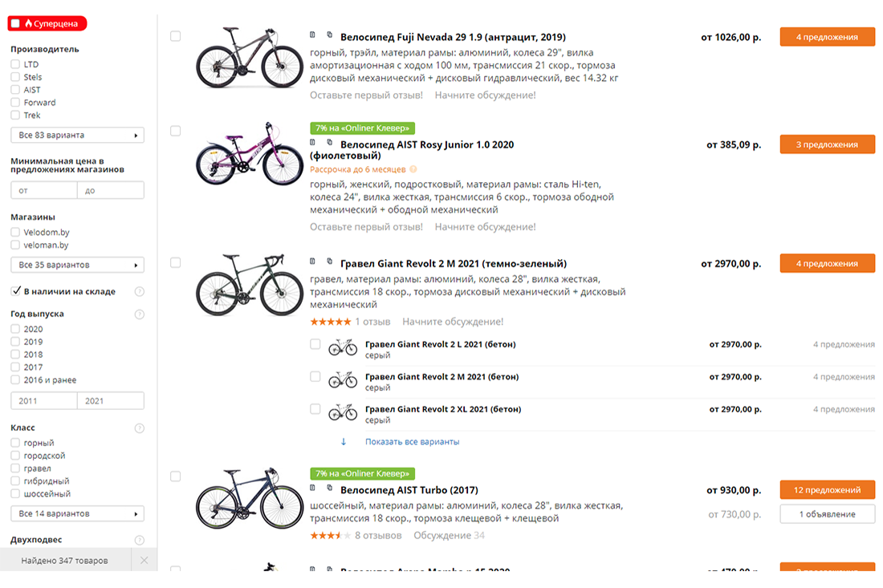Click help icon next to 'Двухподвес'
Viewport: 883px width, 588px height.
tap(140, 541)
